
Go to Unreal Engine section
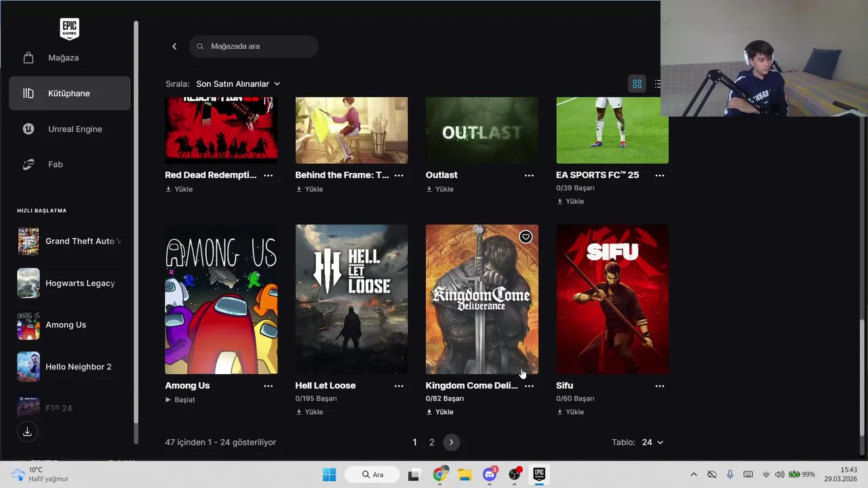(69, 129)
